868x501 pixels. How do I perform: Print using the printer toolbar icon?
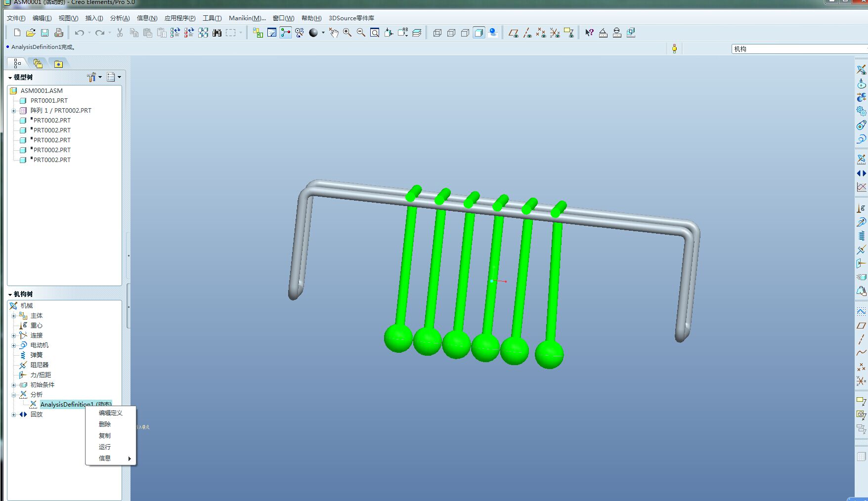[x=58, y=33]
